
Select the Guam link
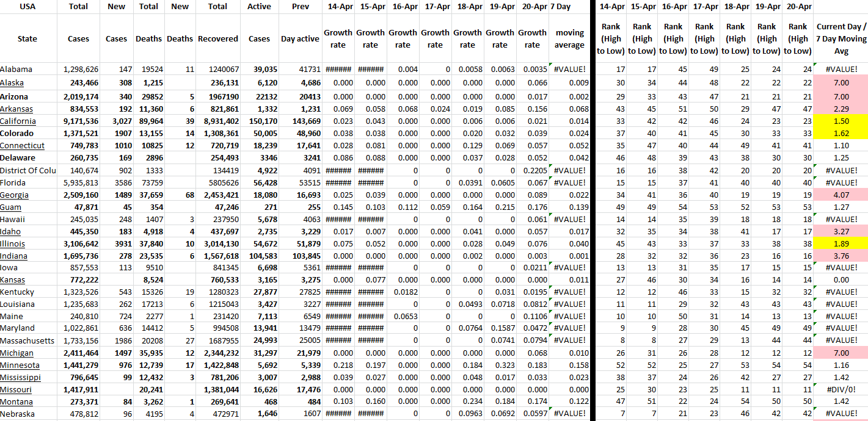pyautogui.click(x=10, y=207)
